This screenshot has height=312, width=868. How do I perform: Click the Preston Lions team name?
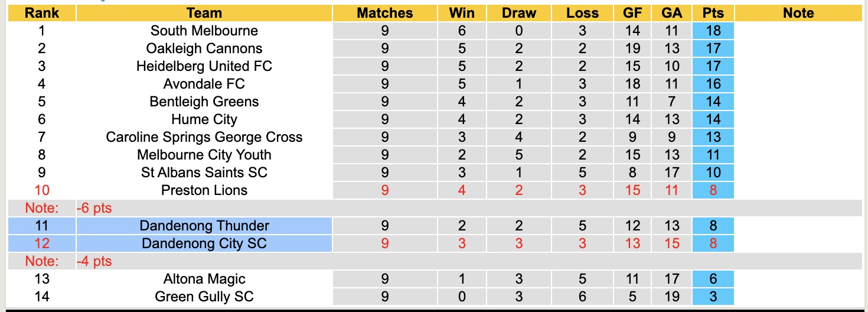[x=204, y=190]
